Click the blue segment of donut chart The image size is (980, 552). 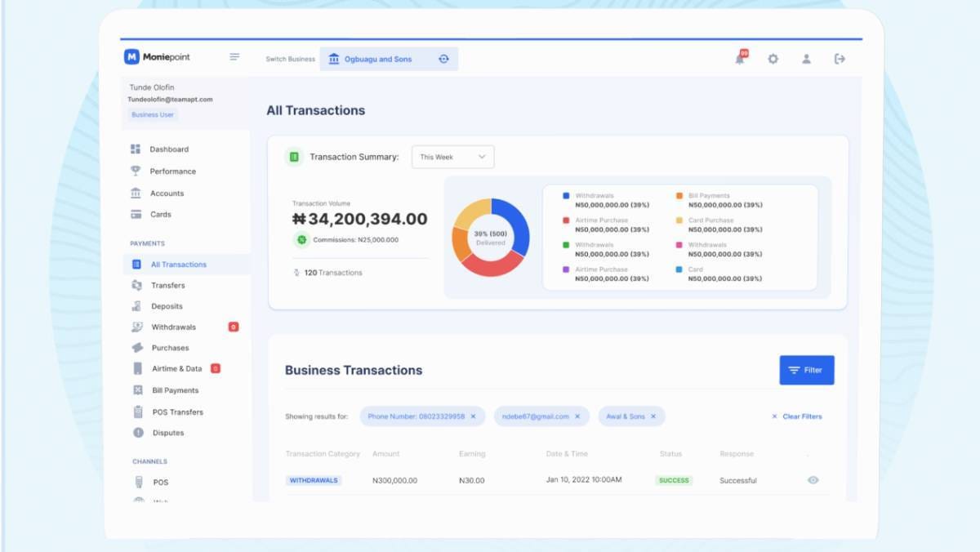pyautogui.click(x=516, y=225)
